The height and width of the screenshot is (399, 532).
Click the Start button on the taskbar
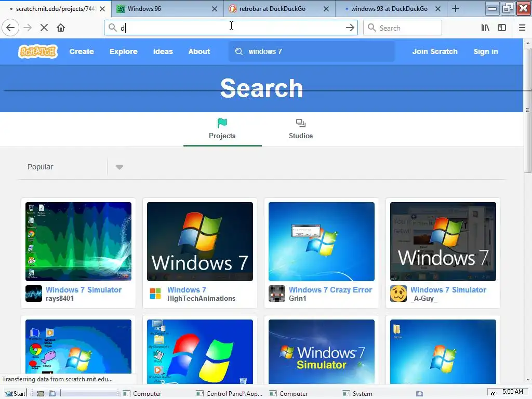coord(15,393)
